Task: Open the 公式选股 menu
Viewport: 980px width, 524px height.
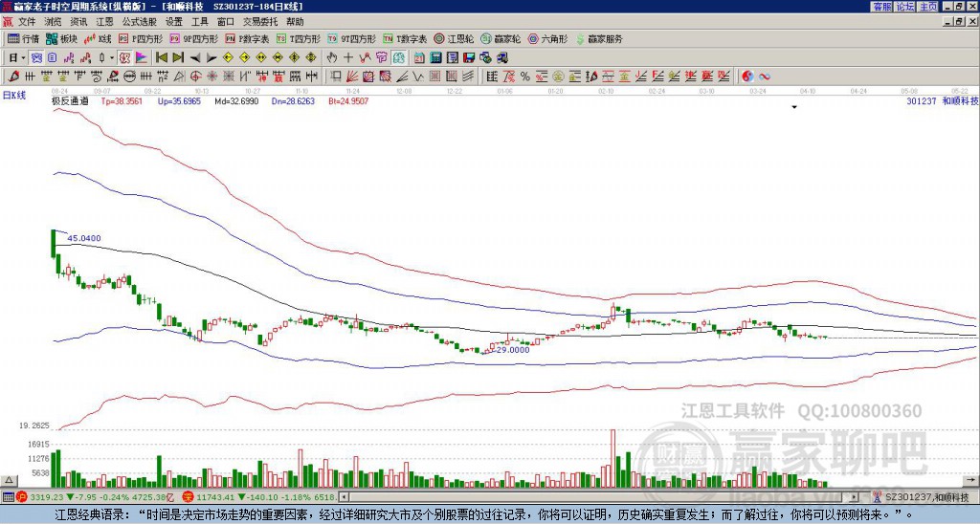Action: (x=139, y=21)
